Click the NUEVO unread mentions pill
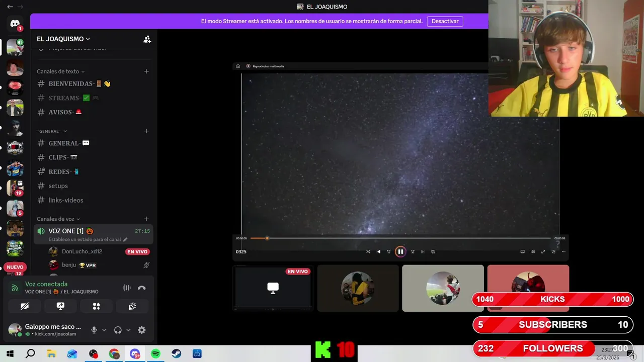This screenshot has height=362, width=644. 15,267
